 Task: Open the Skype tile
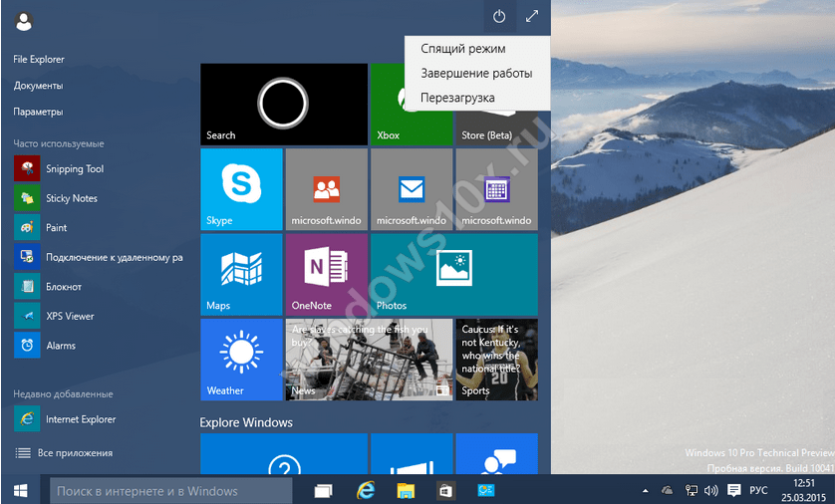click(x=241, y=189)
